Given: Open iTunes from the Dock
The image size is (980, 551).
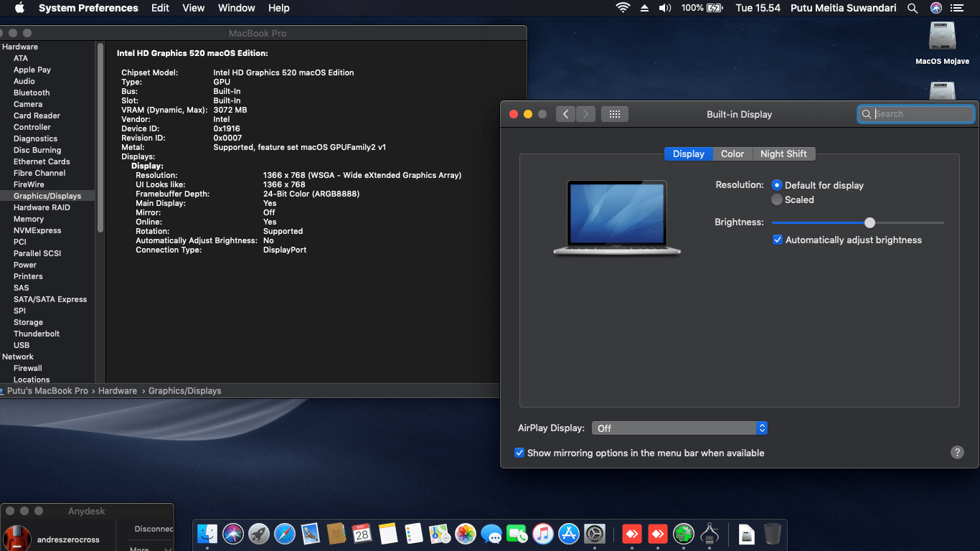Looking at the screenshot, I should click(543, 534).
